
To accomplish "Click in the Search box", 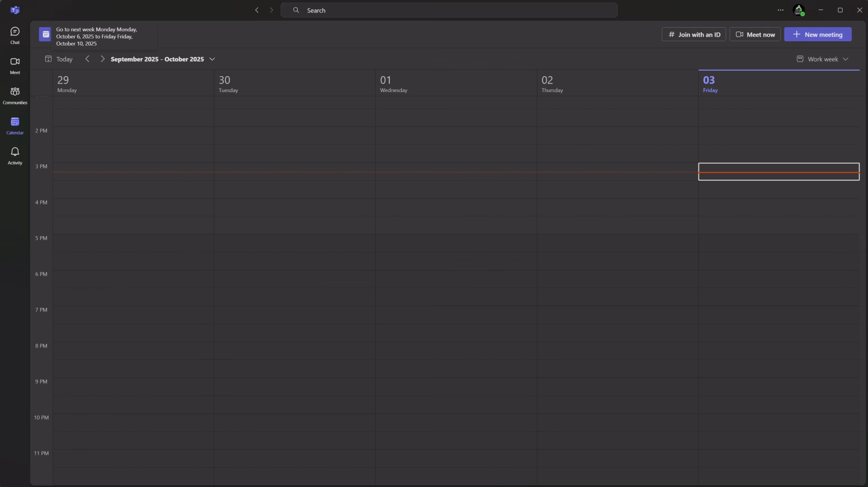I will pyautogui.click(x=449, y=10).
